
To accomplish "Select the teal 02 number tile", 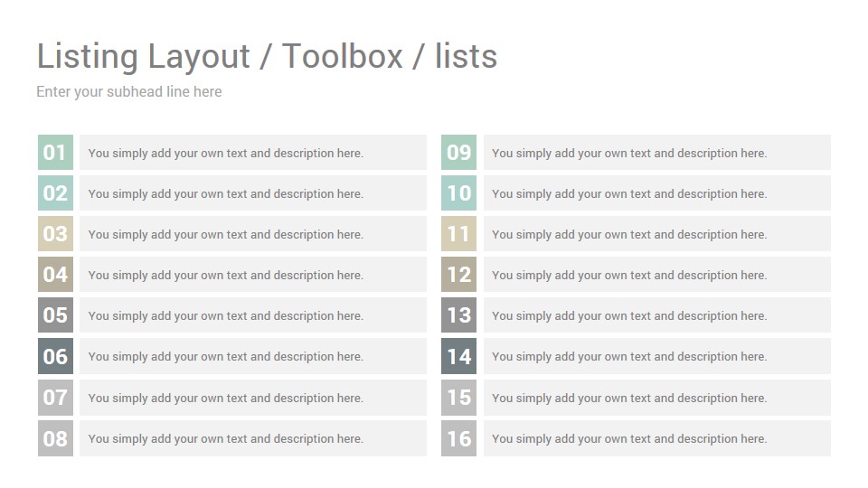I will click(x=55, y=193).
